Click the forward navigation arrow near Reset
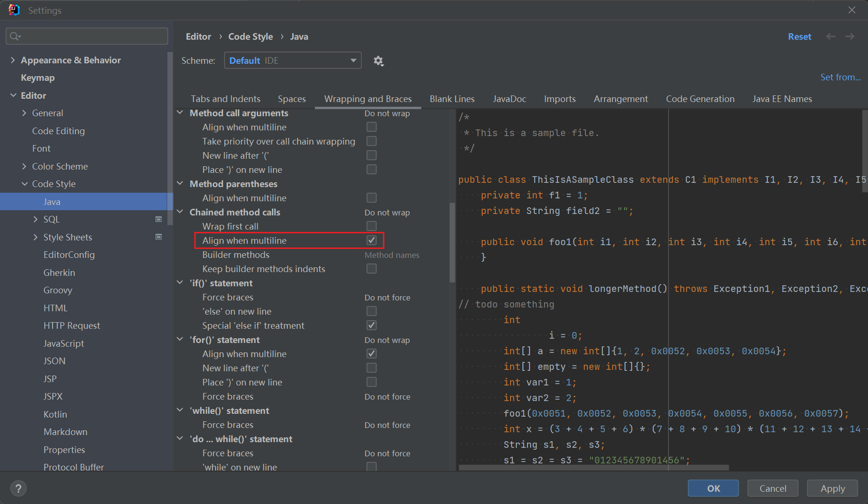 [850, 36]
